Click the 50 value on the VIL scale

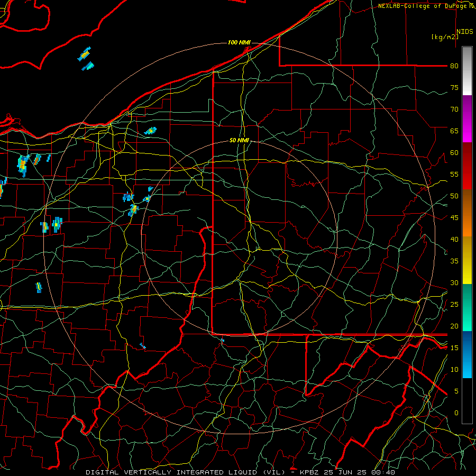click(x=454, y=196)
